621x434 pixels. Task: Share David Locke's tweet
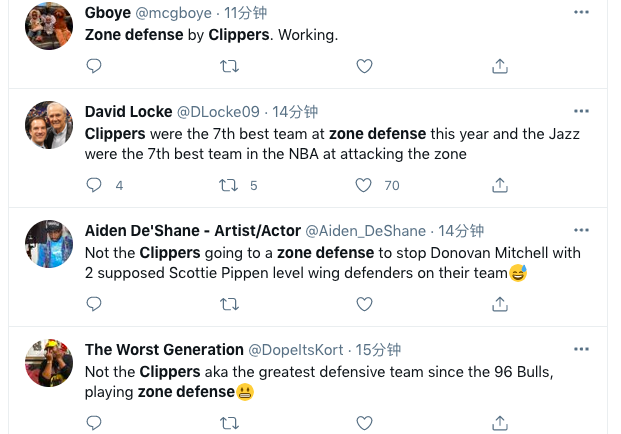(499, 185)
